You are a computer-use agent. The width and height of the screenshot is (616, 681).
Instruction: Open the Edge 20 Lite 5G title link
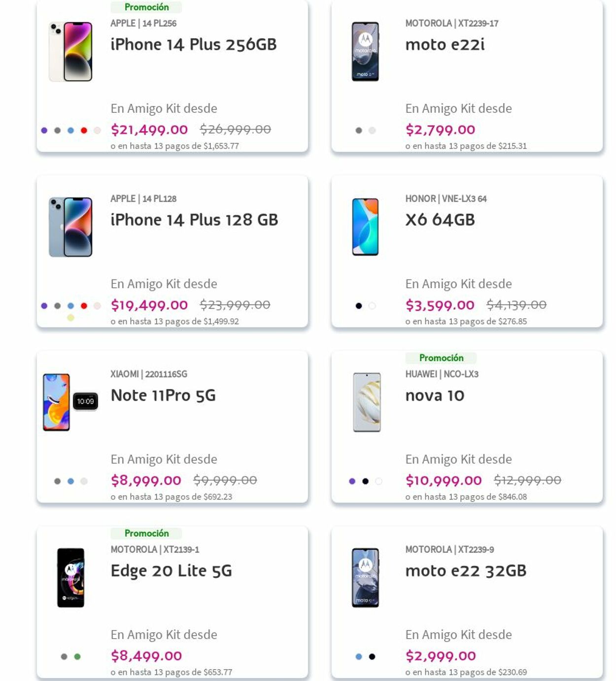click(x=171, y=571)
